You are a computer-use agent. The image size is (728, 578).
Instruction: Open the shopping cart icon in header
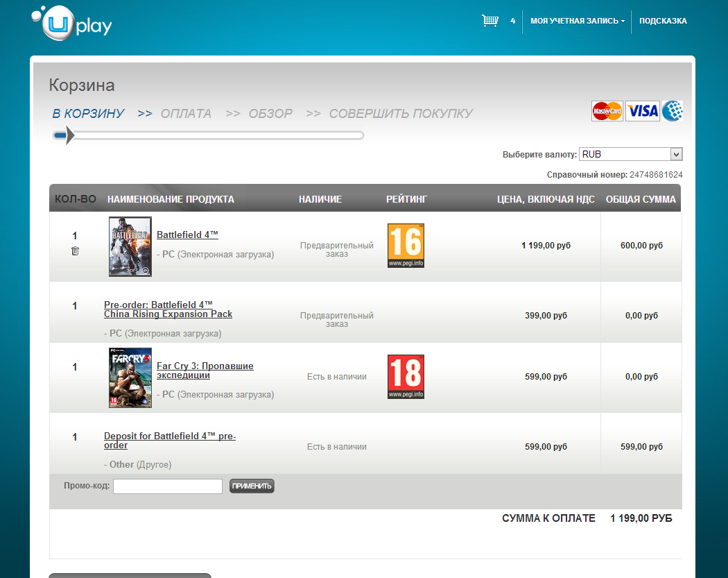pos(489,21)
